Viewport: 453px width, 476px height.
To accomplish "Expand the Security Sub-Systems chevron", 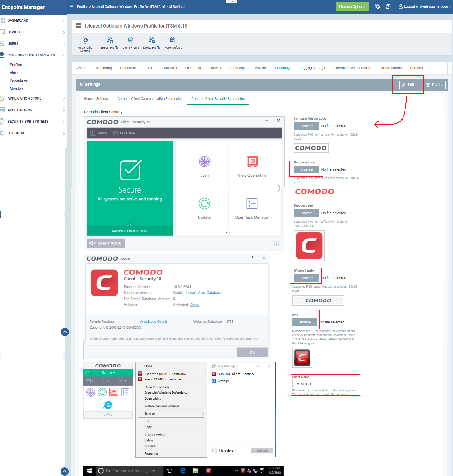I will pyautogui.click(x=64, y=122).
